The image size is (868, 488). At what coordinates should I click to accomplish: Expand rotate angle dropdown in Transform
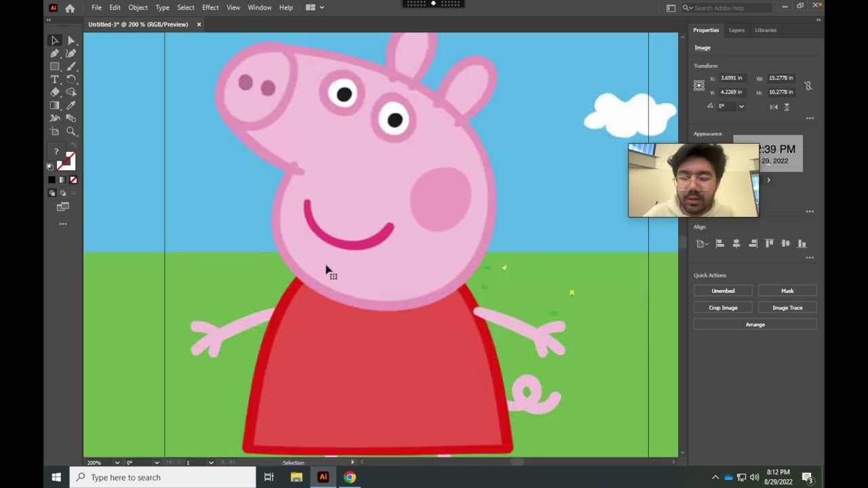tap(741, 106)
